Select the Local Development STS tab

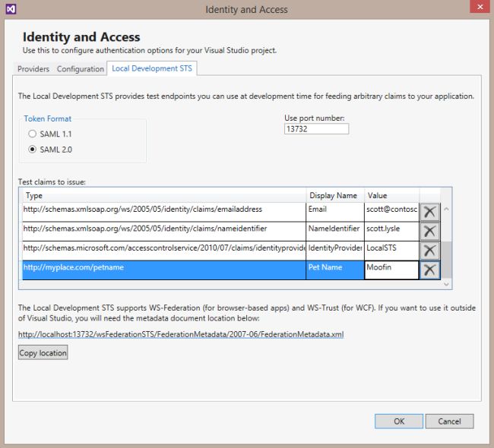(152, 69)
